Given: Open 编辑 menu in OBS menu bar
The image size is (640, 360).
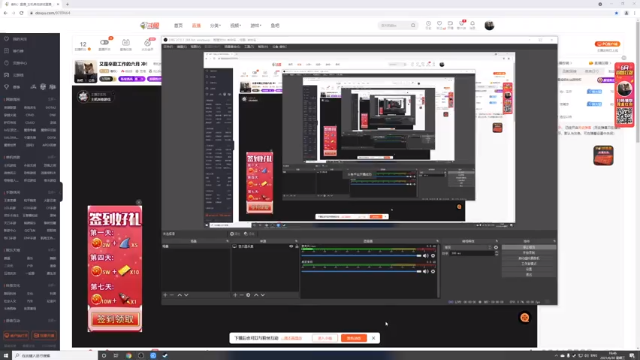Looking at the screenshot, I should [x=182, y=47].
